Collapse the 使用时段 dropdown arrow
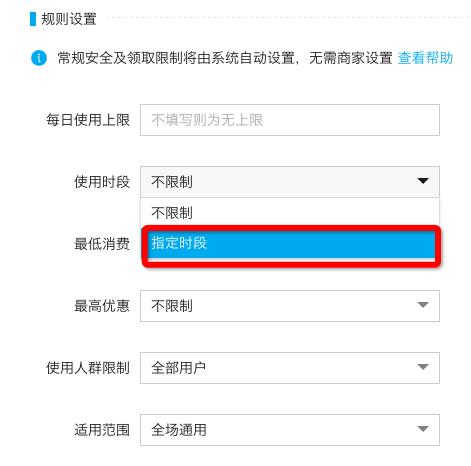471x466 pixels. click(423, 181)
